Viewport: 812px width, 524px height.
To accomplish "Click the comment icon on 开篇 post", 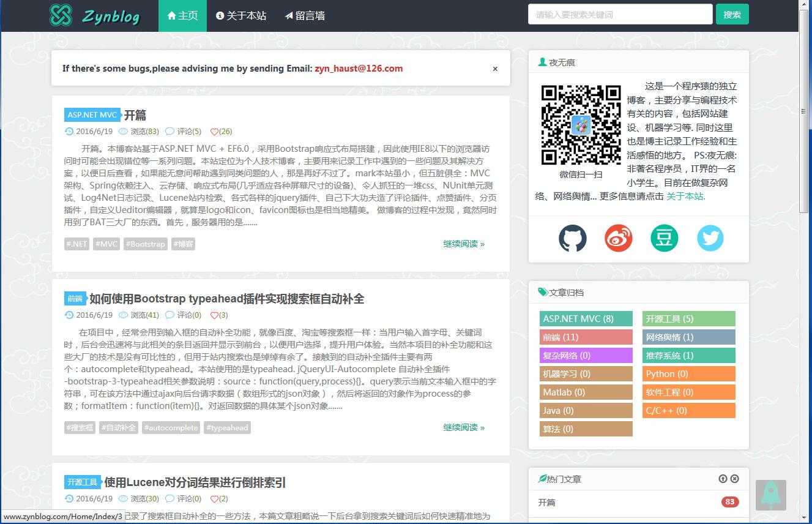I will [x=169, y=131].
